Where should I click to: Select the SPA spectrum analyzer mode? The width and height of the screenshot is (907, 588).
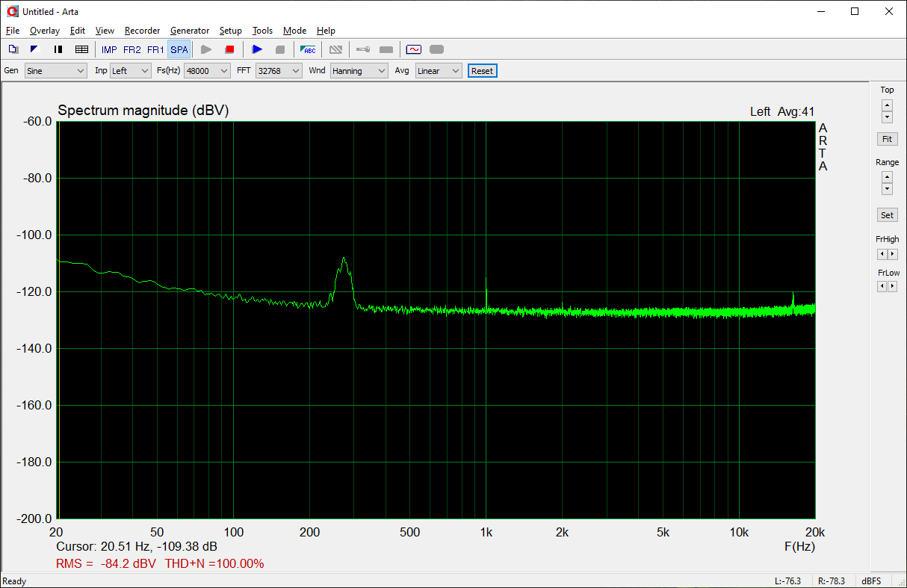179,50
